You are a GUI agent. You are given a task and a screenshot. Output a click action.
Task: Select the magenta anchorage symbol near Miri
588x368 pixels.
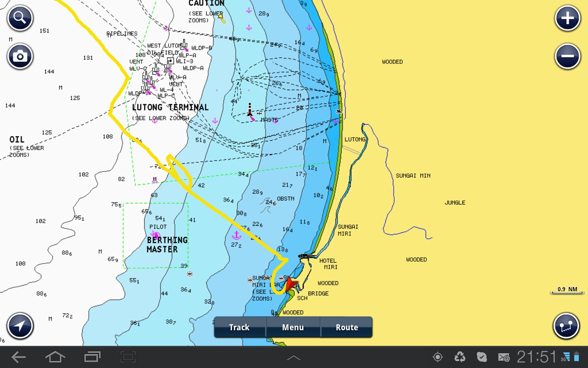[x=237, y=236]
